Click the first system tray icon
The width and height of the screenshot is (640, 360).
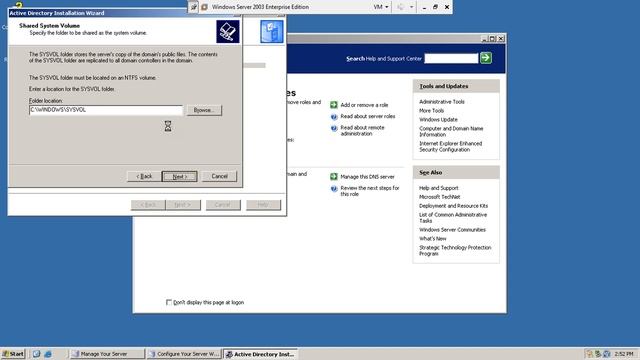[589, 354]
